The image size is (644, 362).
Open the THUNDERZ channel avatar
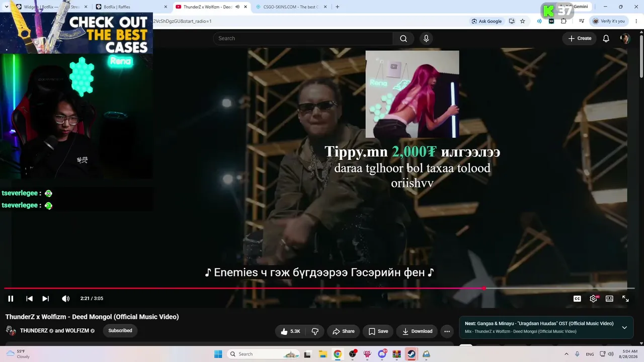coord(11,331)
